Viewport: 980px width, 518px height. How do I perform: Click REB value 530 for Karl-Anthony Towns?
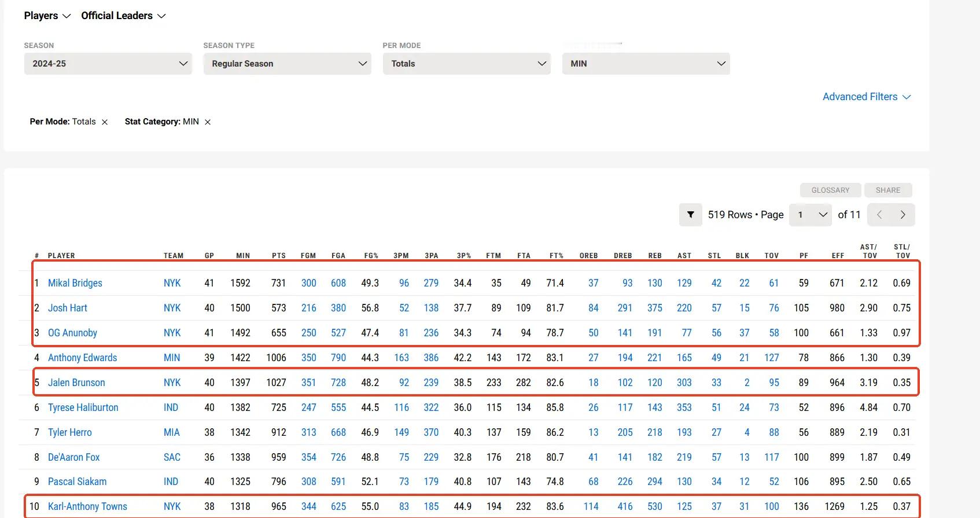click(x=655, y=506)
